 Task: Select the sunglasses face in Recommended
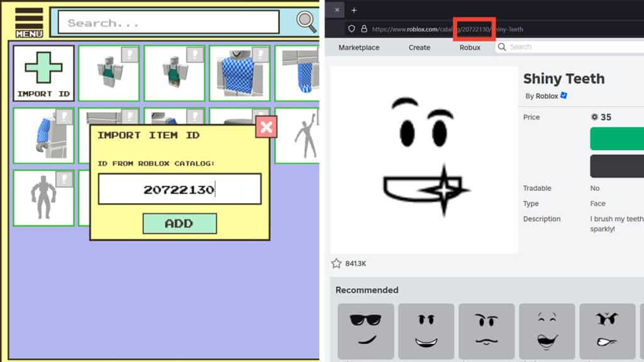pyautogui.click(x=365, y=330)
